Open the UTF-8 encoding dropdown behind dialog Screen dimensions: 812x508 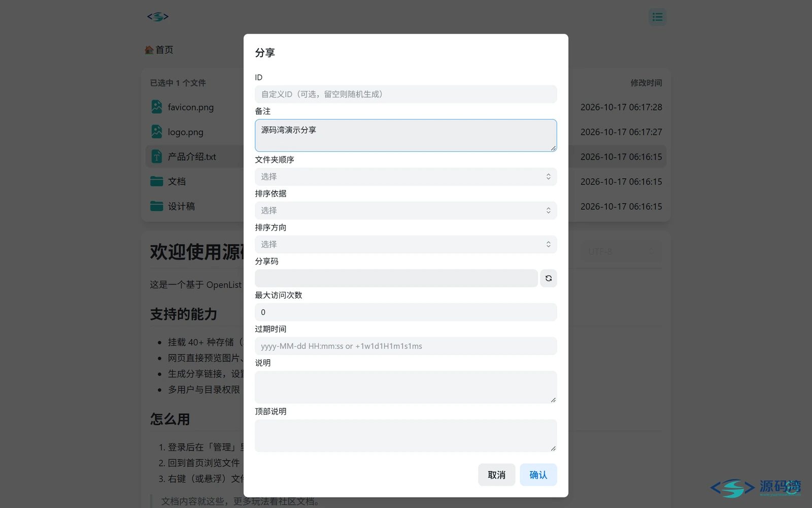[621, 251]
